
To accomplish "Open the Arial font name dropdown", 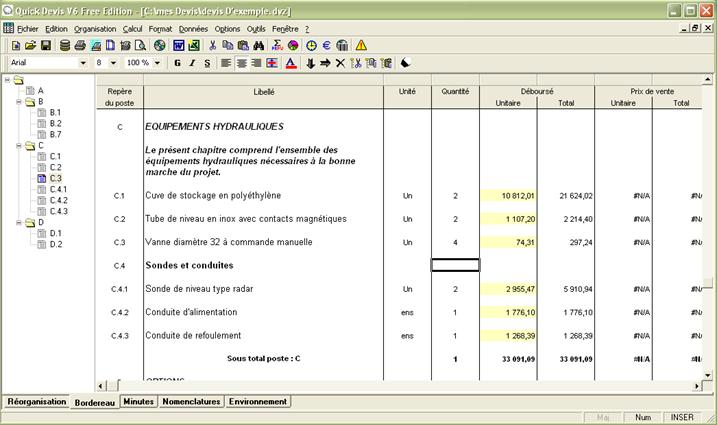I will click(83, 63).
